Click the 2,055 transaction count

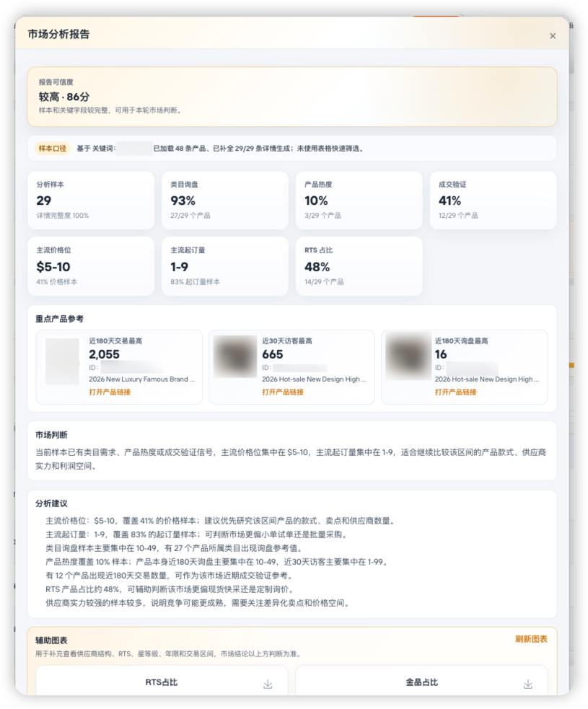(x=105, y=354)
